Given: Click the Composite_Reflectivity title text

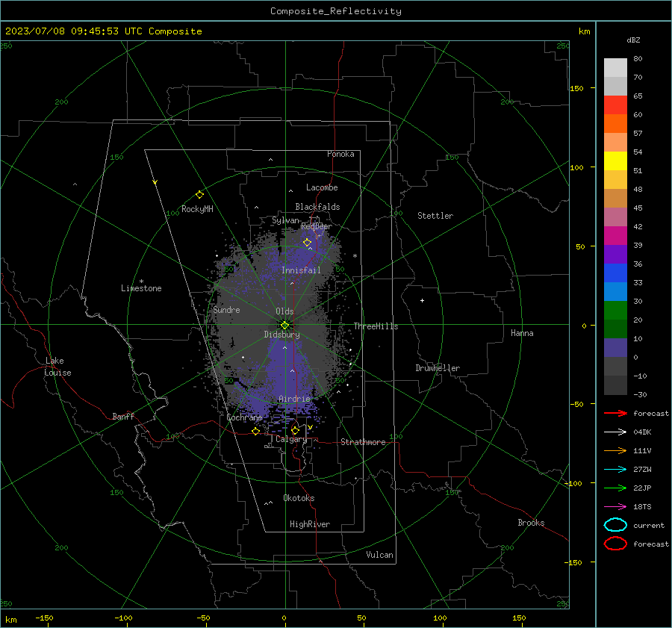Looking at the screenshot, I should (336, 11).
